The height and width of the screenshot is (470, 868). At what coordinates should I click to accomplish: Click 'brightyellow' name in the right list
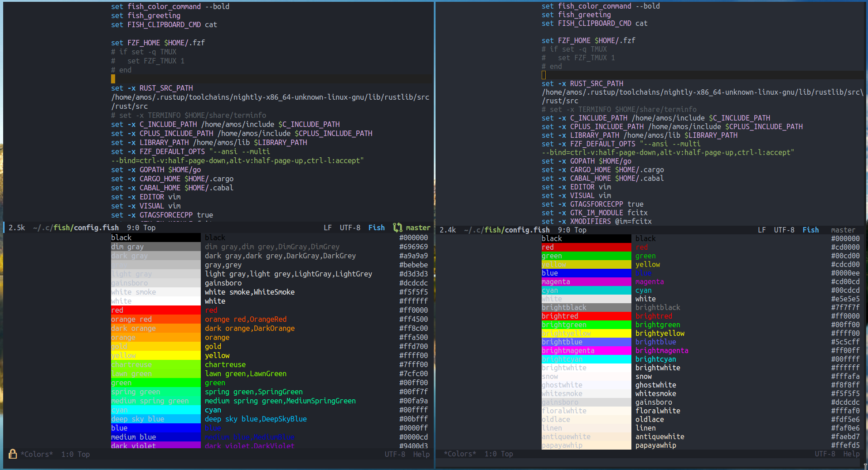pos(660,333)
